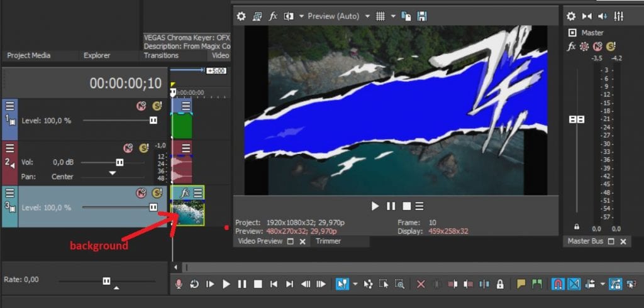Click the lock event icon in toolbar

500,285
